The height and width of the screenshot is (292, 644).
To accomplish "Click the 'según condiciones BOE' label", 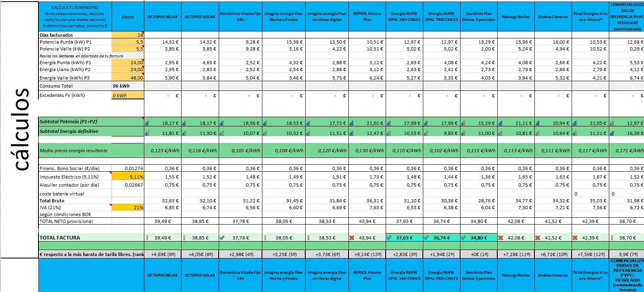I will click(65, 214).
